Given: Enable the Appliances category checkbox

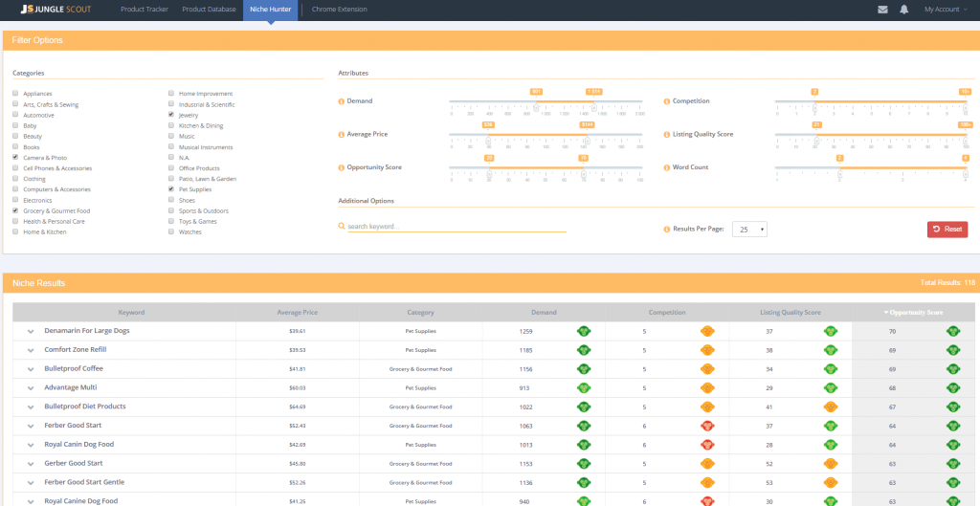Looking at the screenshot, I should [15, 93].
